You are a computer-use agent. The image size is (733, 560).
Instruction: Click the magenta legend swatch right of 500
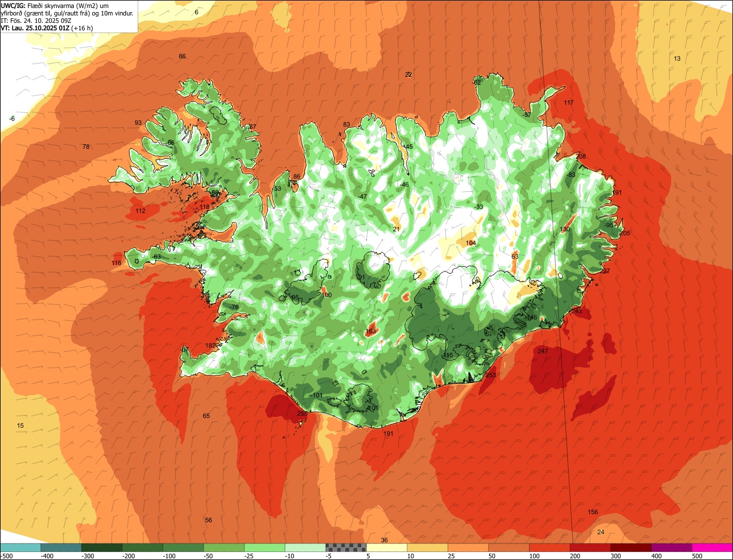tap(712, 547)
